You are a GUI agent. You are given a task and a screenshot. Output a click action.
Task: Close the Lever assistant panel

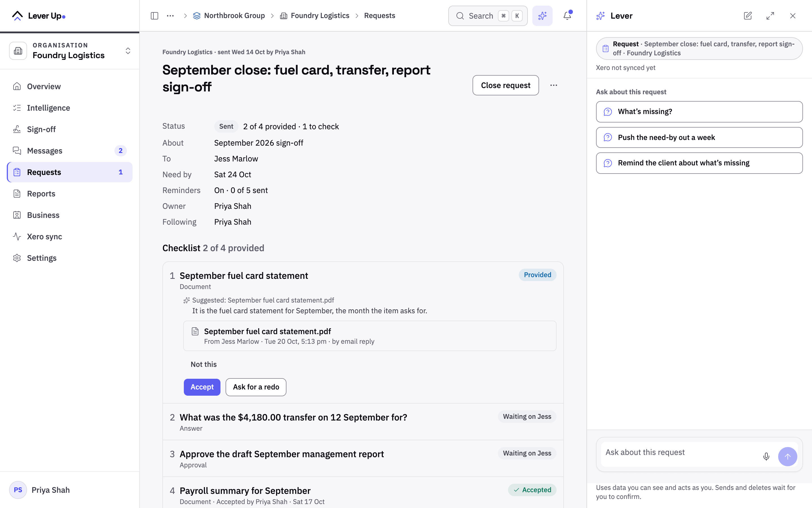click(x=793, y=16)
